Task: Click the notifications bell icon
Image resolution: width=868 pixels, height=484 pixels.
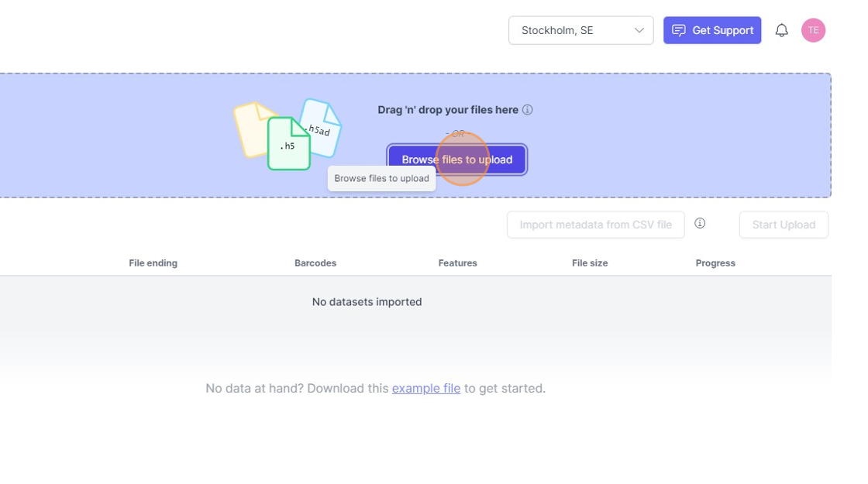Action: [x=781, y=31]
